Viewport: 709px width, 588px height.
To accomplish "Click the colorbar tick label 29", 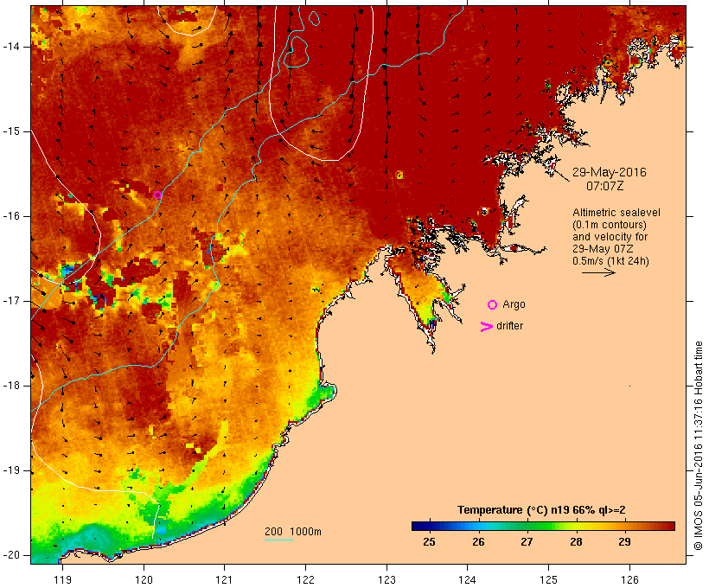I will pos(624,542).
